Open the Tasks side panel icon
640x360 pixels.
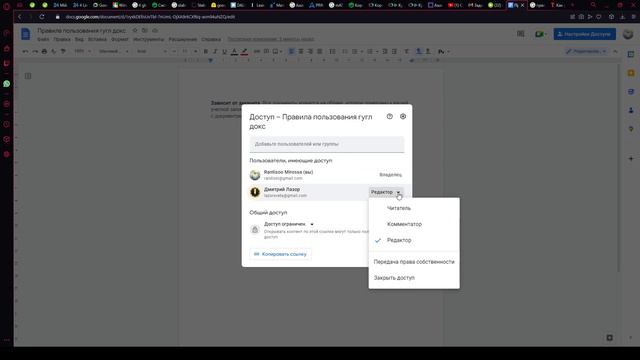point(631,92)
